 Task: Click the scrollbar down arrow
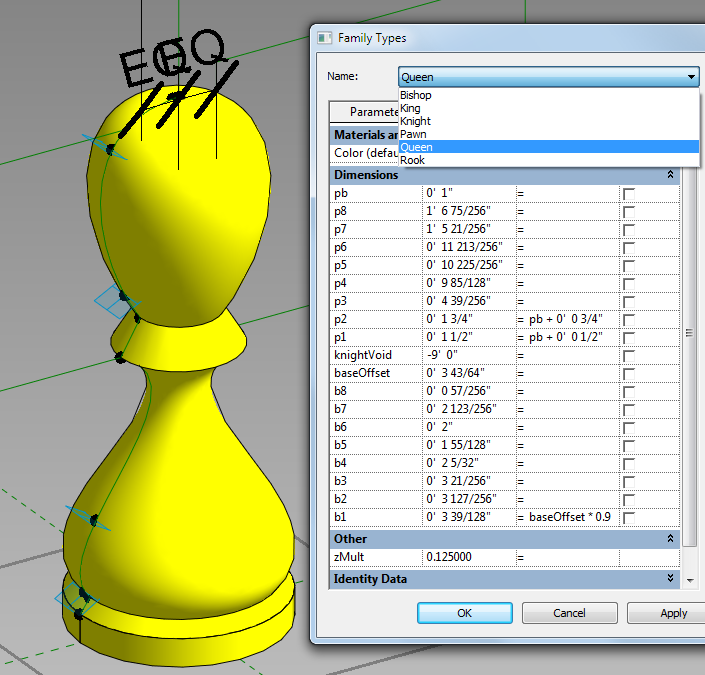click(690, 581)
